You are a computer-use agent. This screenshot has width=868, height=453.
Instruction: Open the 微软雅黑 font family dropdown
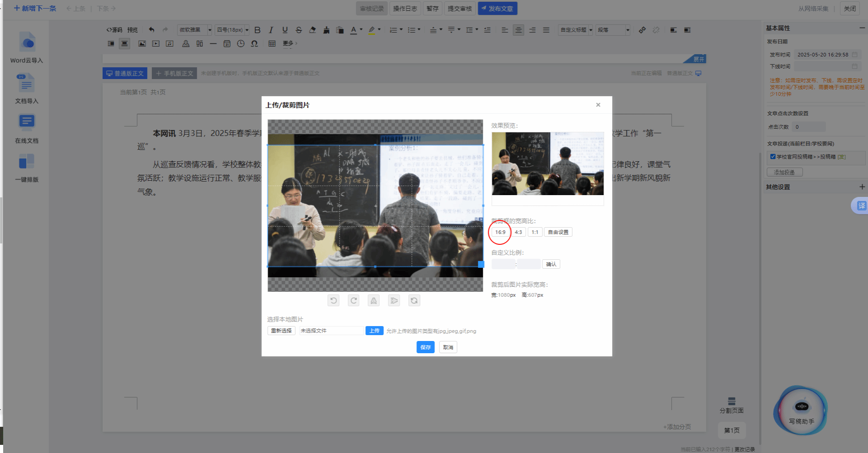tap(194, 30)
